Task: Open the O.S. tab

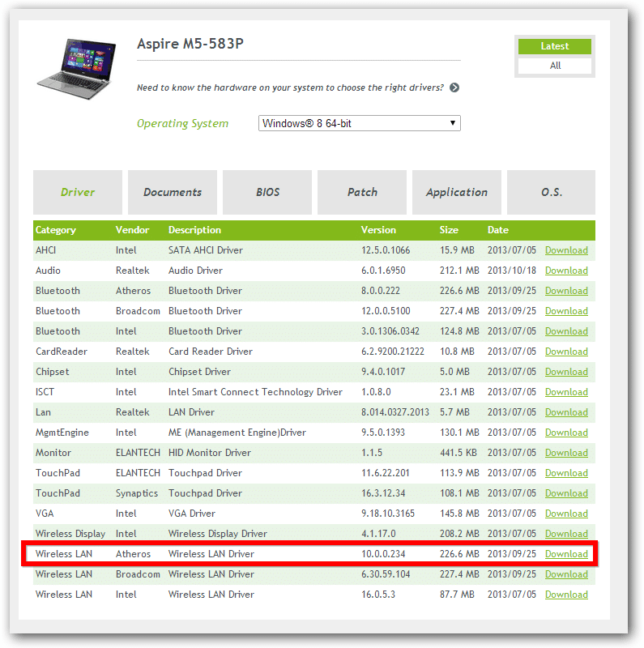Action: click(x=552, y=192)
